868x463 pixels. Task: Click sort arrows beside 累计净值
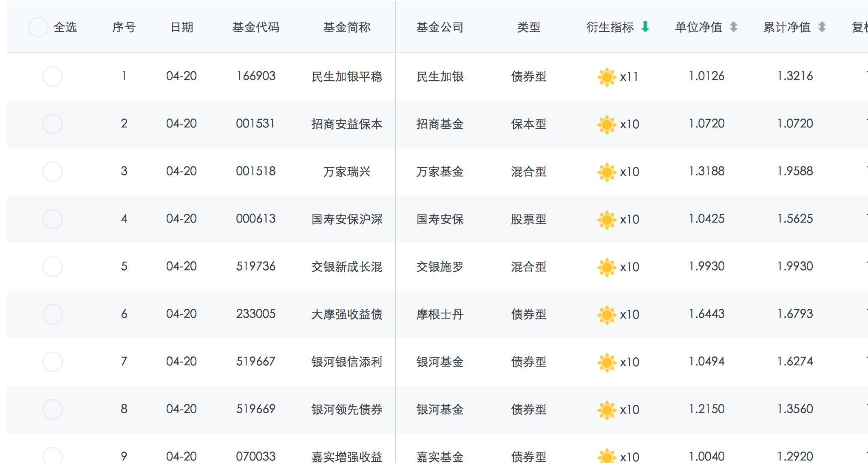coord(822,27)
